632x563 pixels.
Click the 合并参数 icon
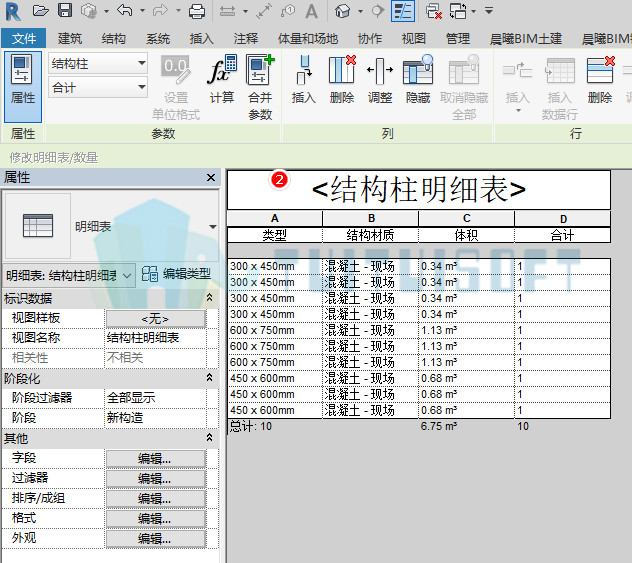[x=260, y=87]
